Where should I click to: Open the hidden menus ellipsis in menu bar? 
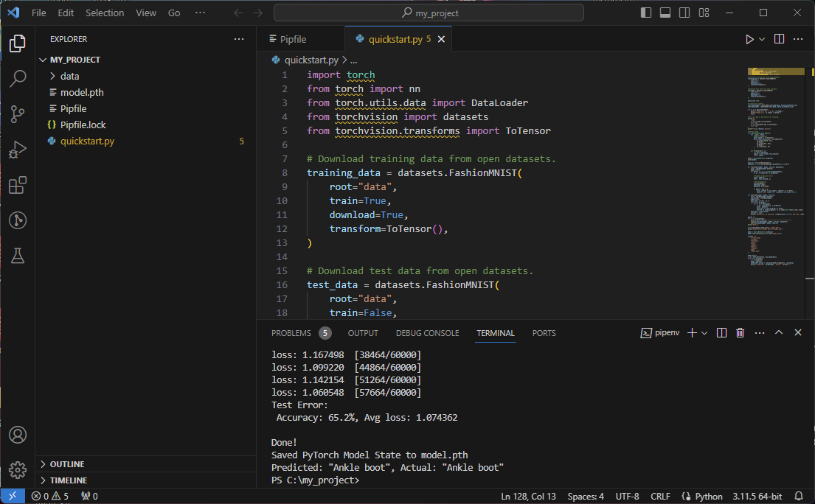pyautogui.click(x=200, y=13)
